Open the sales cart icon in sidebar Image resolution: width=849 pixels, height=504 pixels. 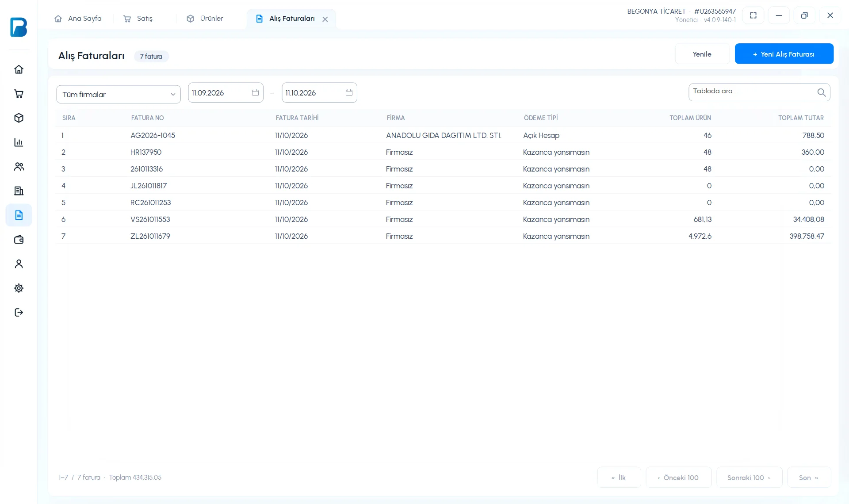19,94
